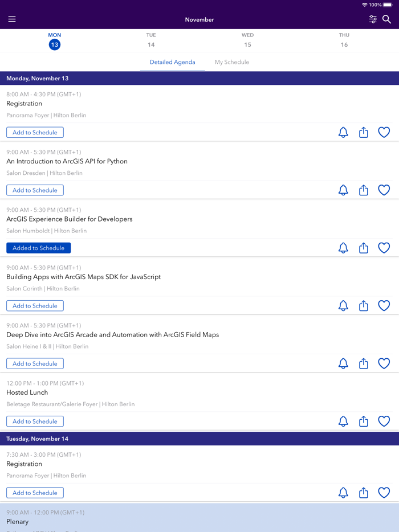Unfavorite the Experience Builder session heart
This screenshot has width=399, height=532.
pyautogui.click(x=384, y=248)
